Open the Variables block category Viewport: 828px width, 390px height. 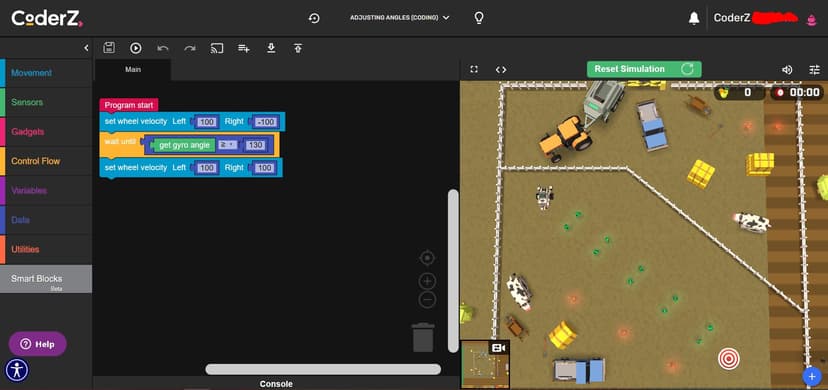46,191
